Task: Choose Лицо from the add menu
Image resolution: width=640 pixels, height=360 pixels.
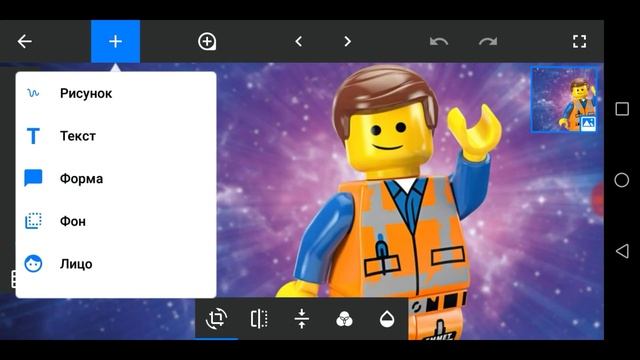Action: click(x=116, y=264)
